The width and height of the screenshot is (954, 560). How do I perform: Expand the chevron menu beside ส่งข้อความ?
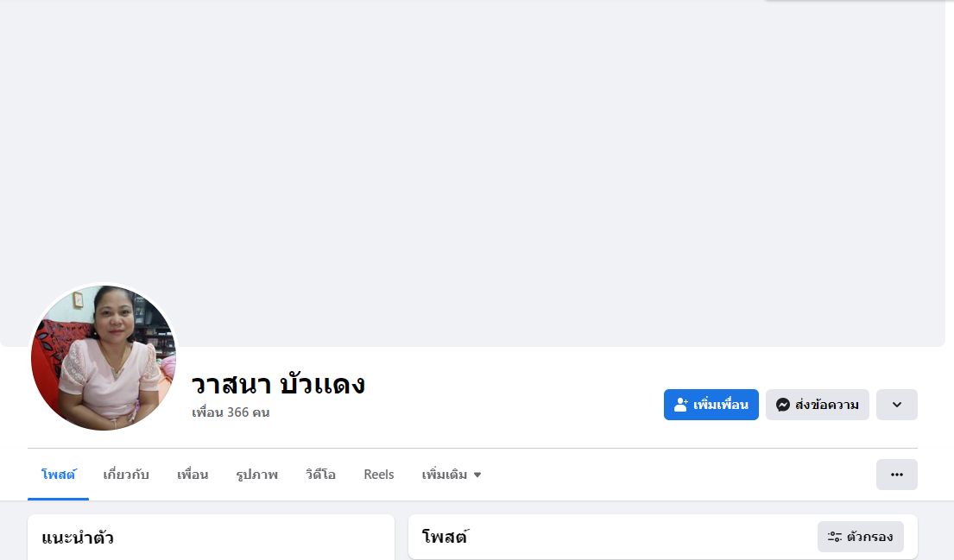pyautogui.click(x=896, y=405)
